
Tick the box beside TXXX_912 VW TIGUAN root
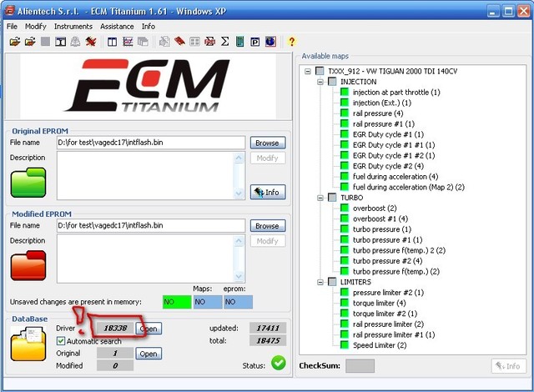pos(320,71)
